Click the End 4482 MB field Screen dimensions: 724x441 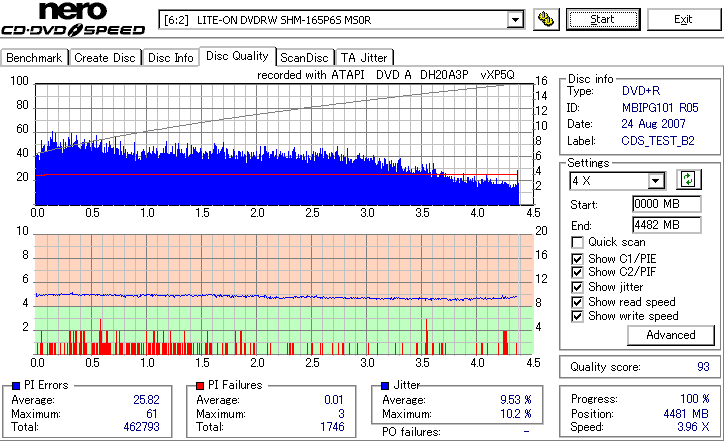tap(666, 225)
